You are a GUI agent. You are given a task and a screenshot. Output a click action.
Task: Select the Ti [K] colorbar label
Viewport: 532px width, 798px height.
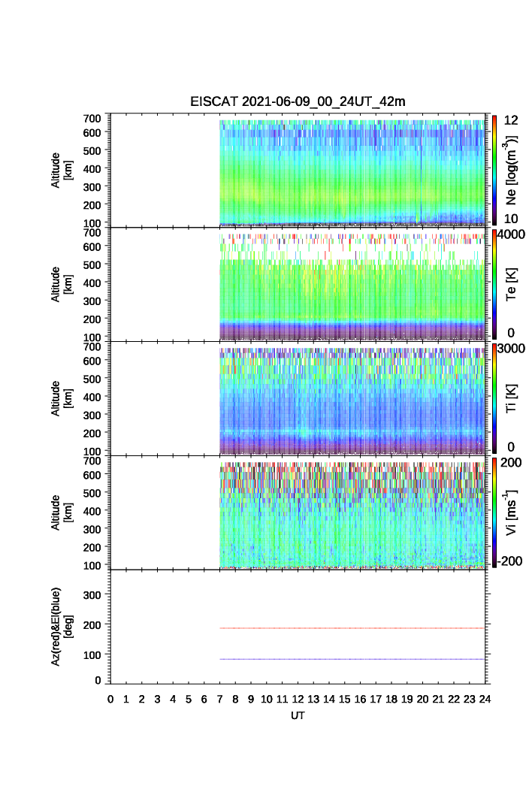point(512,398)
